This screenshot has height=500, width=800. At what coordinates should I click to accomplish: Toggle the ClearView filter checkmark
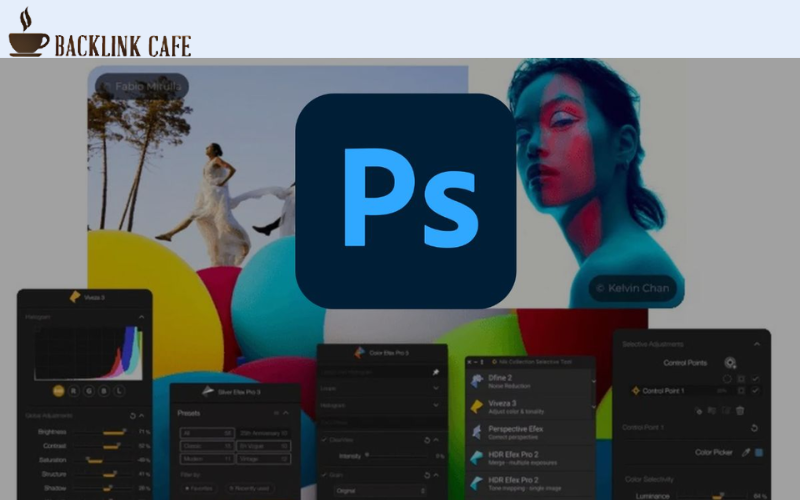pyautogui.click(x=324, y=439)
